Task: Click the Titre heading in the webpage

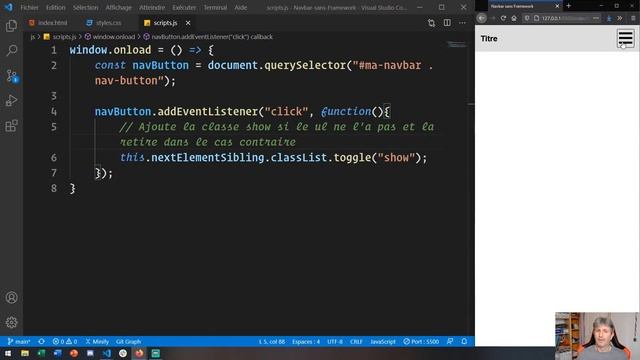Action: pyautogui.click(x=489, y=38)
